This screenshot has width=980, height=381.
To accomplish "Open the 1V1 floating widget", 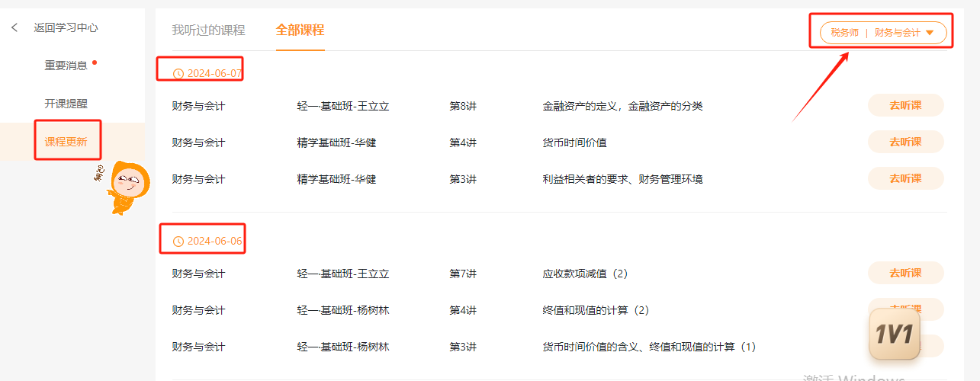I will [x=895, y=335].
